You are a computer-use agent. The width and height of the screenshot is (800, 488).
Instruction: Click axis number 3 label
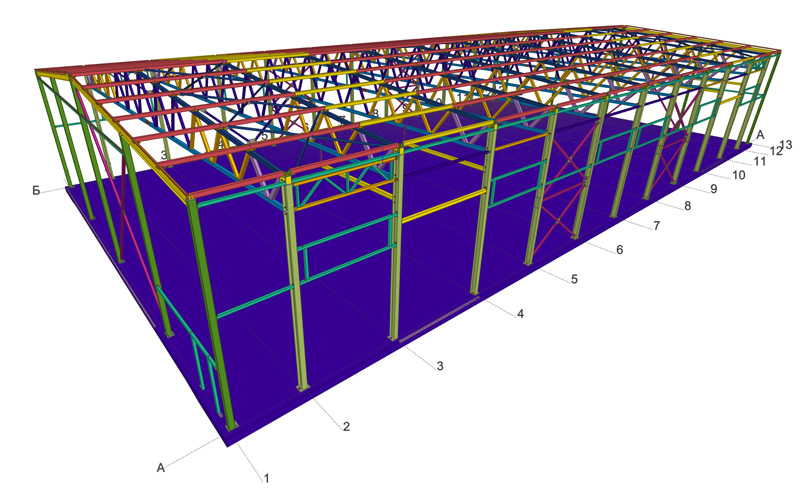440,366
